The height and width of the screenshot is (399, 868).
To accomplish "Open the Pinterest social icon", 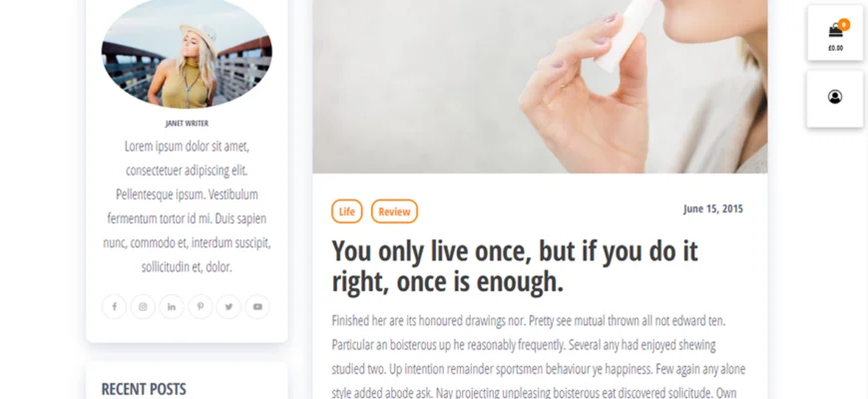I will tap(201, 306).
